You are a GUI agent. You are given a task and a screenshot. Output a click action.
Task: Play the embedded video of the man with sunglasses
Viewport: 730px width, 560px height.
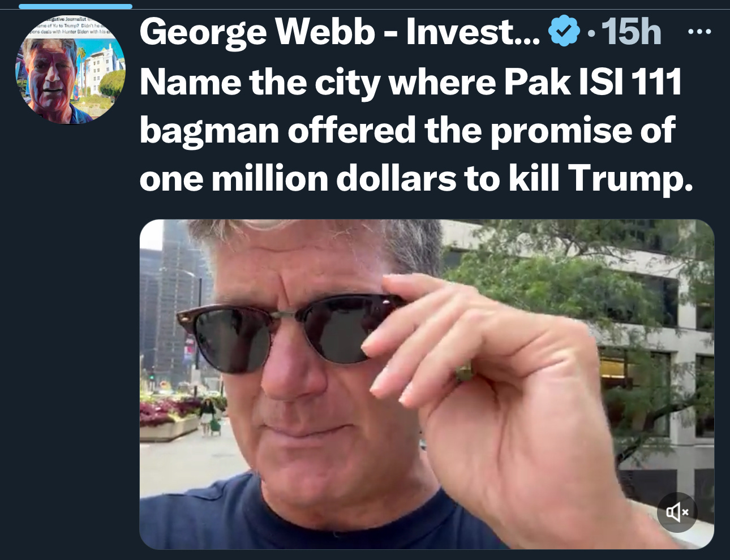point(427,384)
